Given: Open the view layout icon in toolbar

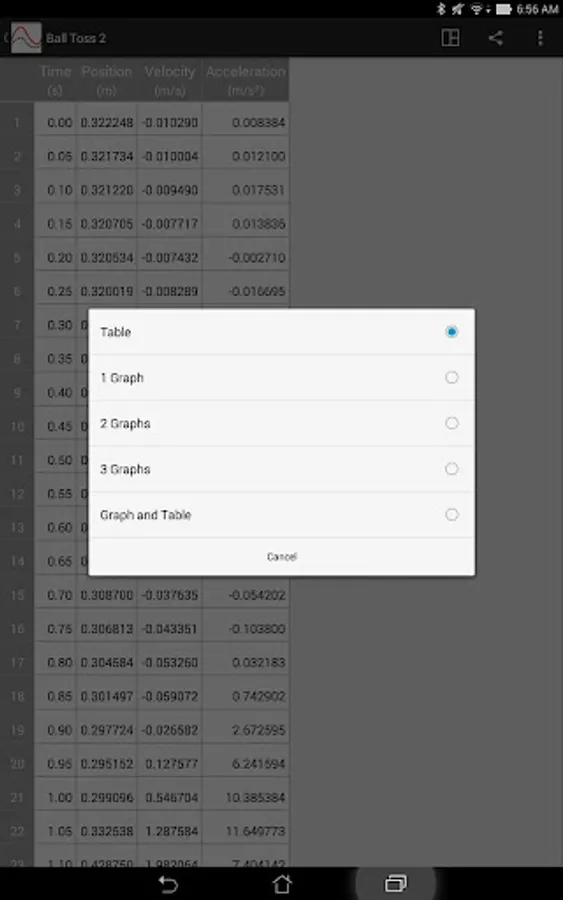Looking at the screenshot, I should pyautogui.click(x=451, y=38).
